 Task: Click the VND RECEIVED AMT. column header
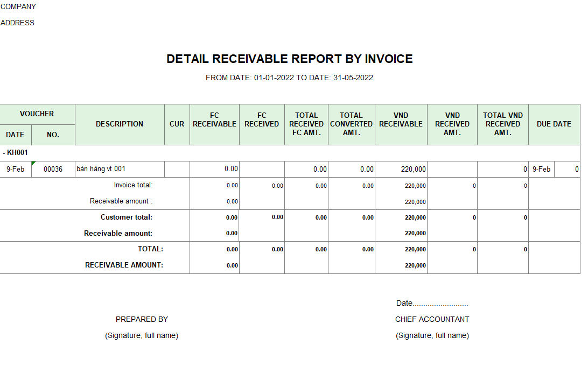coord(452,124)
